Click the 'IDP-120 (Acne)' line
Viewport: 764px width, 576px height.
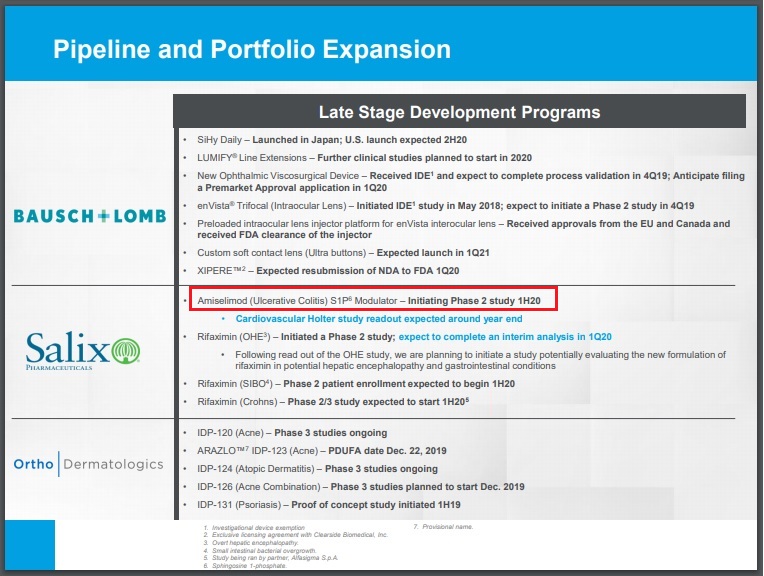[292, 433]
